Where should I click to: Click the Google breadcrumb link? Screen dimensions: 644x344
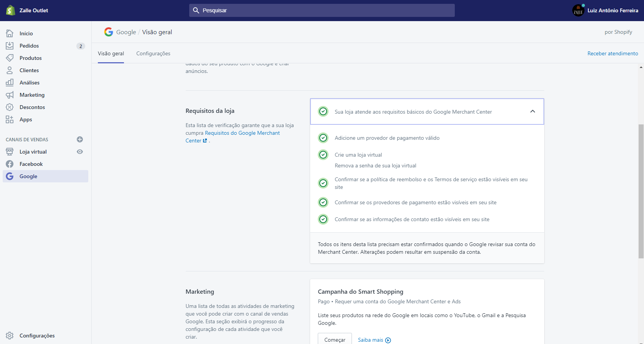[126, 32]
